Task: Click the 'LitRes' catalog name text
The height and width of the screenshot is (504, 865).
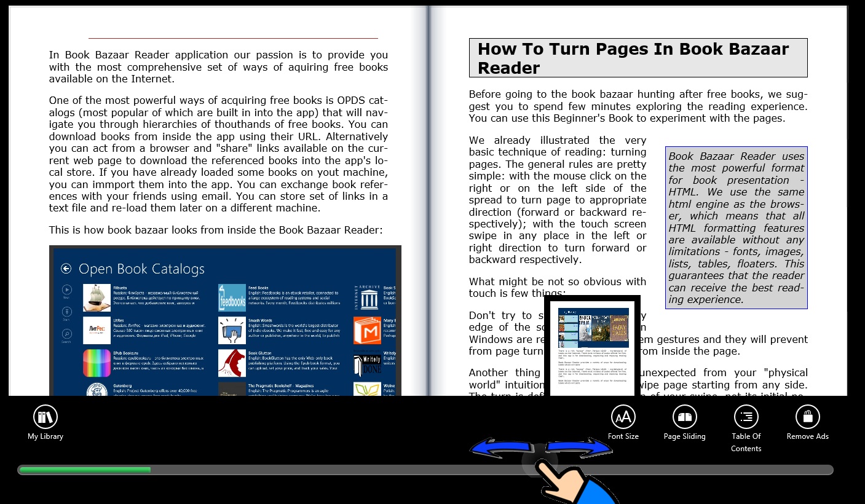Action: tap(119, 320)
